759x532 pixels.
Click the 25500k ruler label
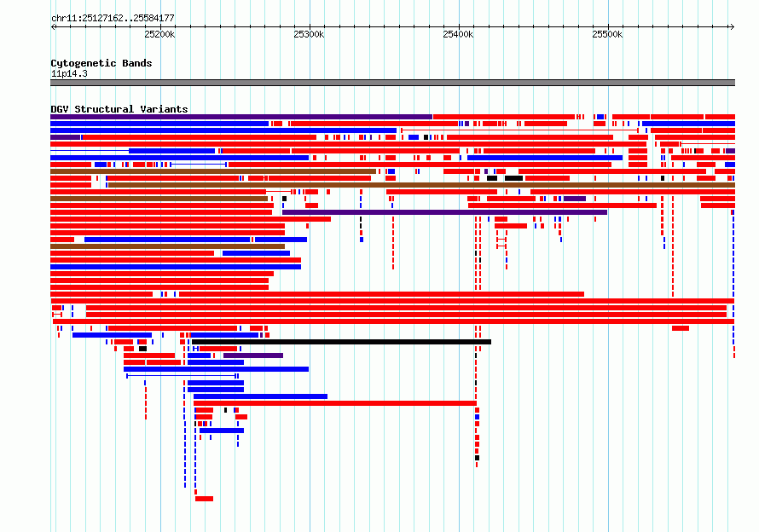click(607, 34)
